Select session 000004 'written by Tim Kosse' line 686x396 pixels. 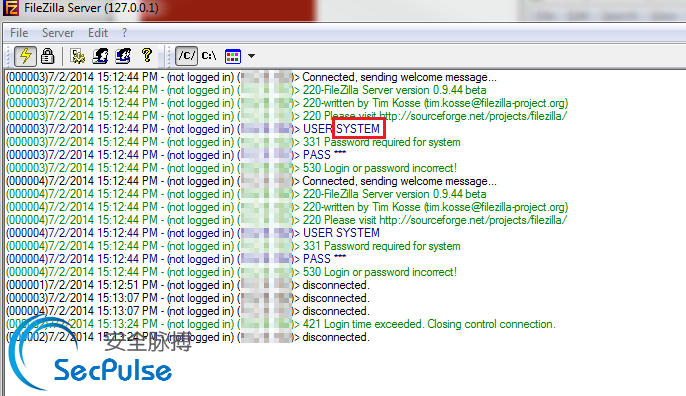coord(287,207)
